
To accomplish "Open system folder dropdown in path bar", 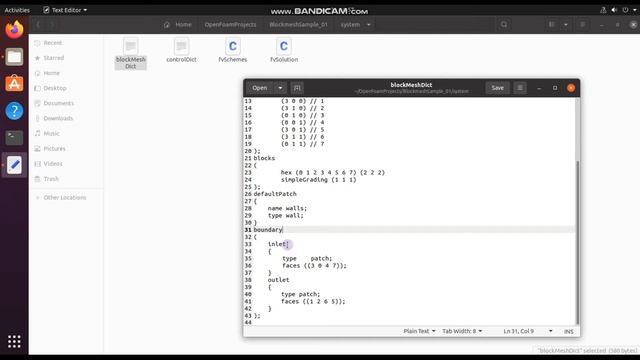I will click(369, 24).
